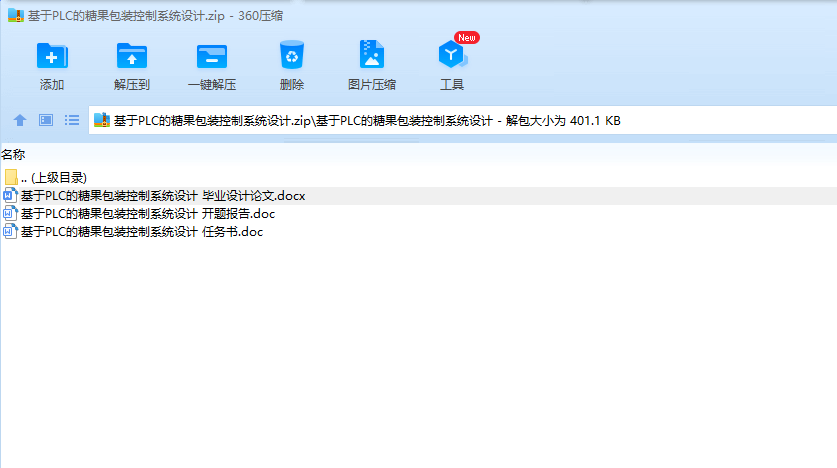Image resolution: width=837 pixels, height=468 pixels.
Task: Click the 360压缩 title bar app icon
Action: coord(15,15)
